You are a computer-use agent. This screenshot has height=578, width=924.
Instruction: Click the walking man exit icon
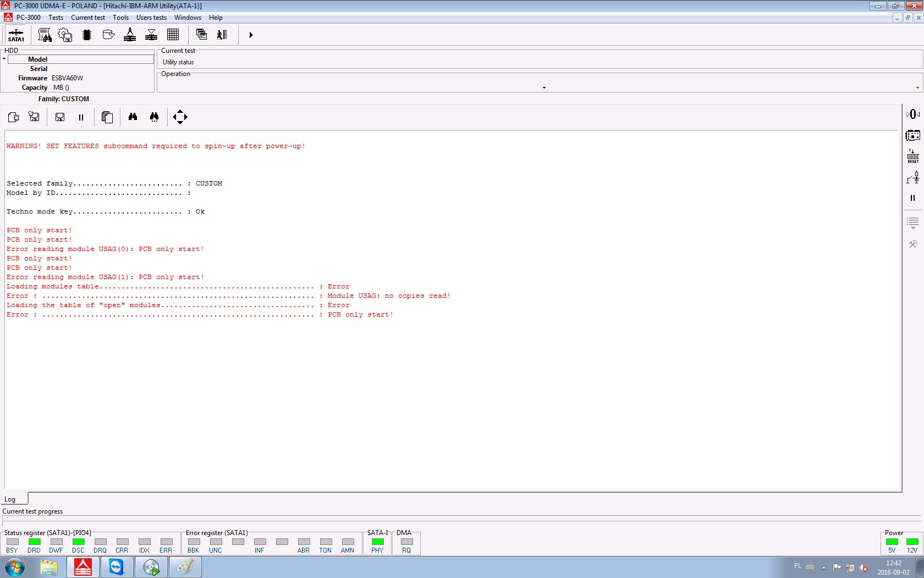(x=222, y=35)
